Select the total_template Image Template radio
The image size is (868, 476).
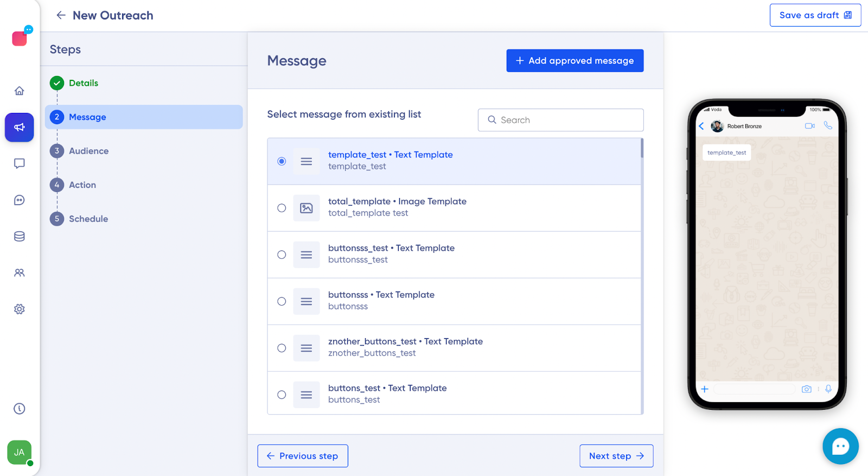coord(282,208)
